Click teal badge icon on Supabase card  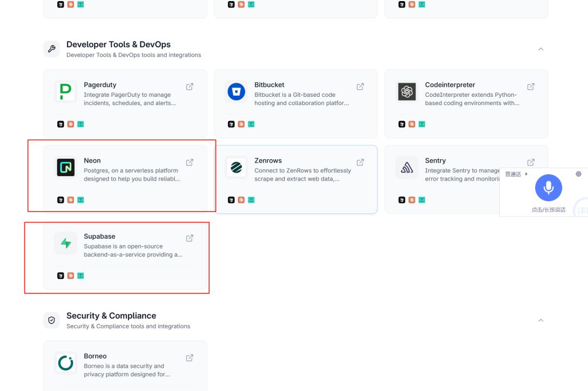81,276
